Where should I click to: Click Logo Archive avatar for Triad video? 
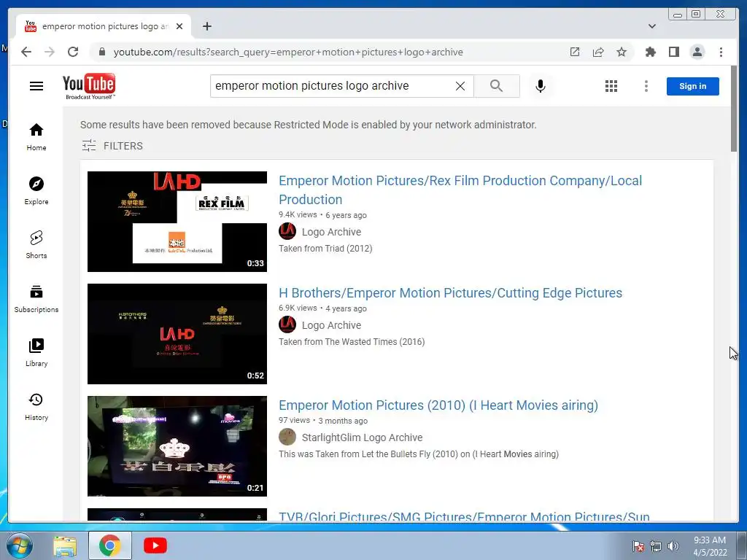(287, 231)
